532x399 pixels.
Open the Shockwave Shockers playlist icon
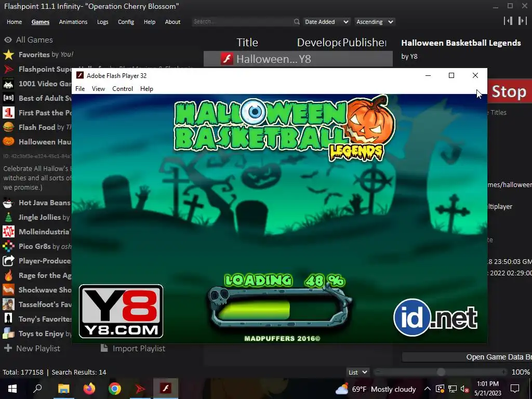pos(8,290)
